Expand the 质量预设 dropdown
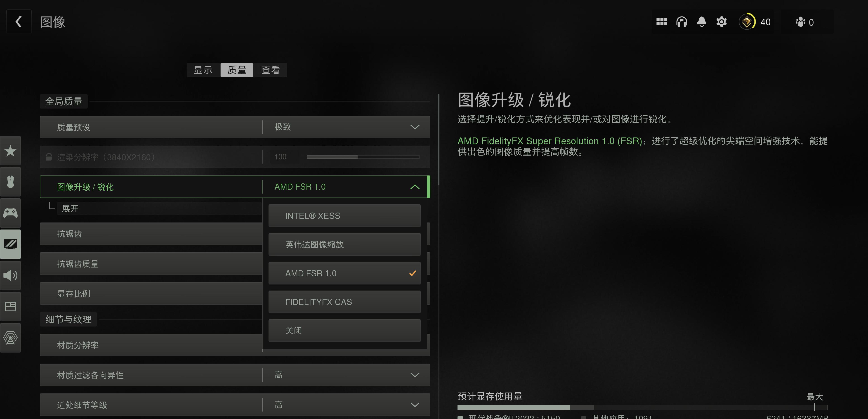 tap(235, 127)
